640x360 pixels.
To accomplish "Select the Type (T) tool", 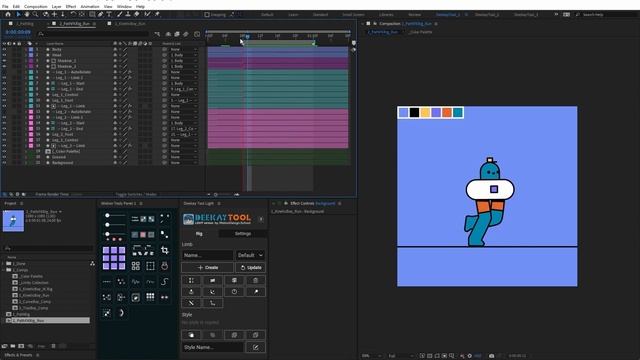I will [109, 14].
